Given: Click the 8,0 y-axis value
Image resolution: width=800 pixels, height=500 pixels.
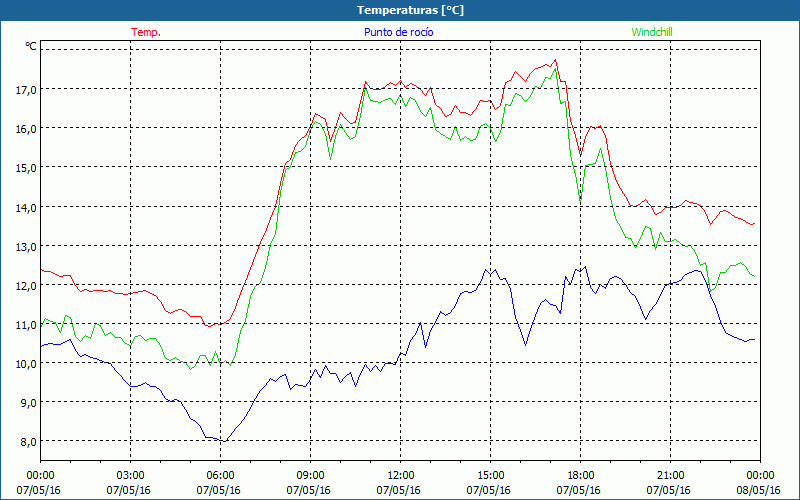Looking at the screenshot, I should 29,442.
